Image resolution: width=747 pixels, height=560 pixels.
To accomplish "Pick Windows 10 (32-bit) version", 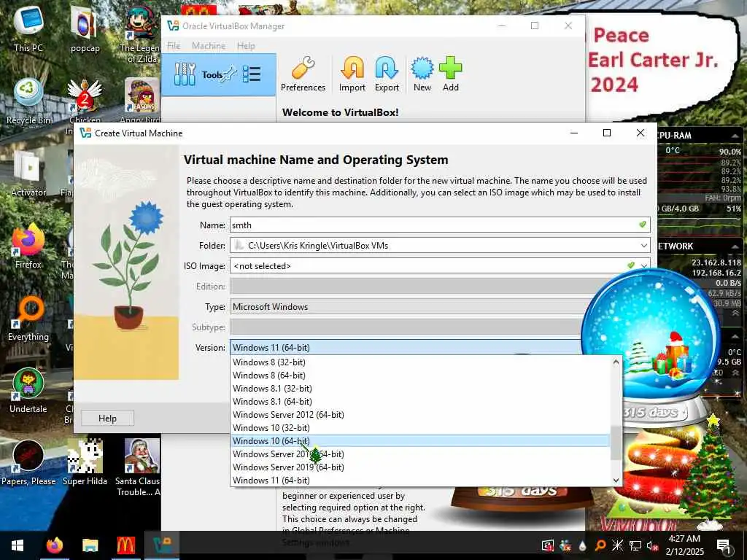I will pos(419,427).
